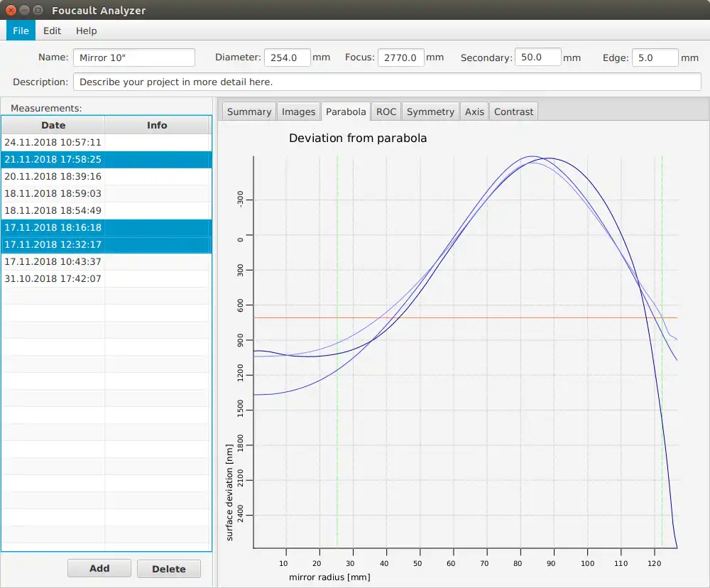Click the Edge value field

tap(655, 58)
